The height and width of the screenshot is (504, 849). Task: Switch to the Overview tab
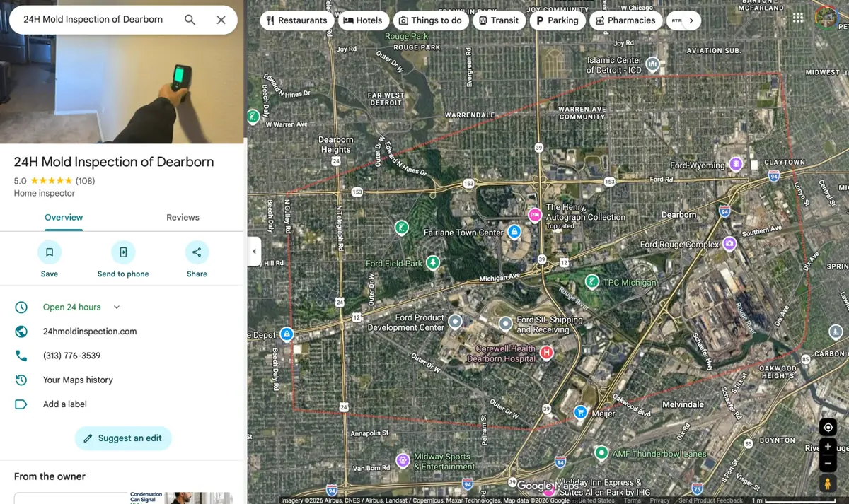click(x=64, y=218)
